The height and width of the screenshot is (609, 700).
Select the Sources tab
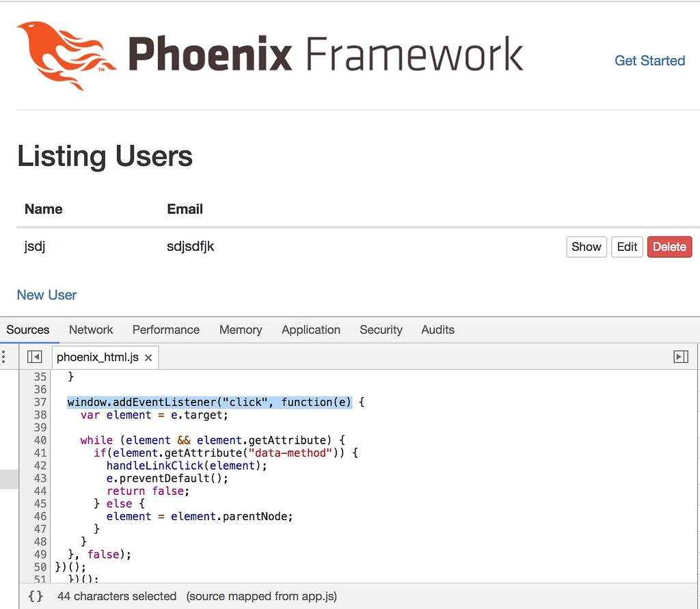[x=28, y=329]
